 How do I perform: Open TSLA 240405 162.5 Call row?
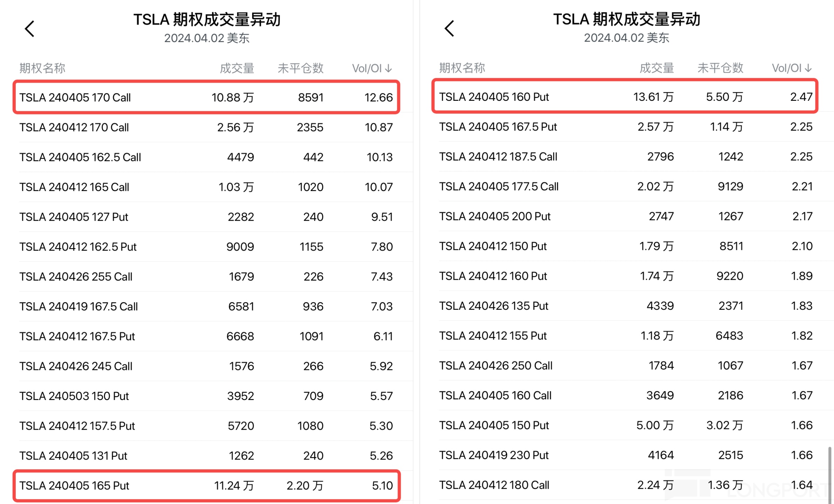coord(206,157)
